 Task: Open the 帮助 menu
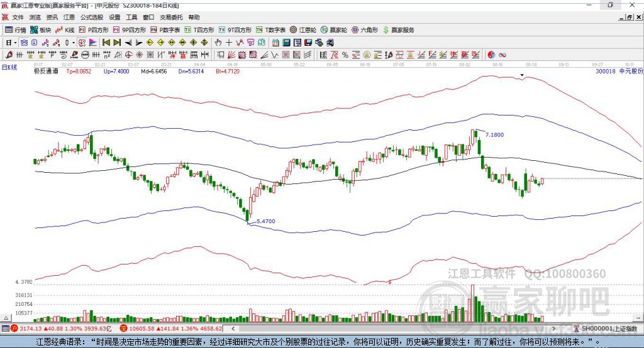[194, 17]
